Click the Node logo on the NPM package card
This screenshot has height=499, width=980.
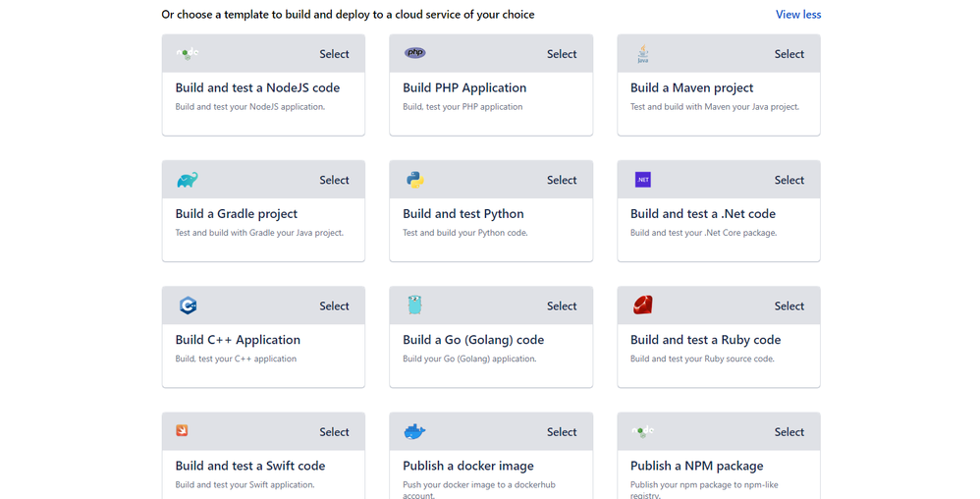coord(642,431)
